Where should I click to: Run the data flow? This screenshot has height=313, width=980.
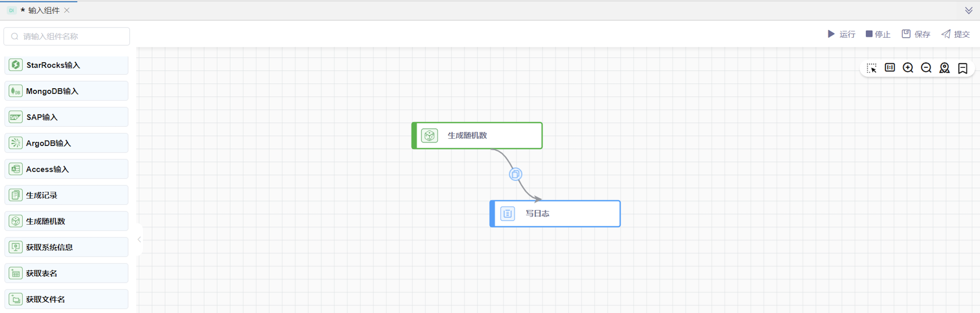point(841,34)
